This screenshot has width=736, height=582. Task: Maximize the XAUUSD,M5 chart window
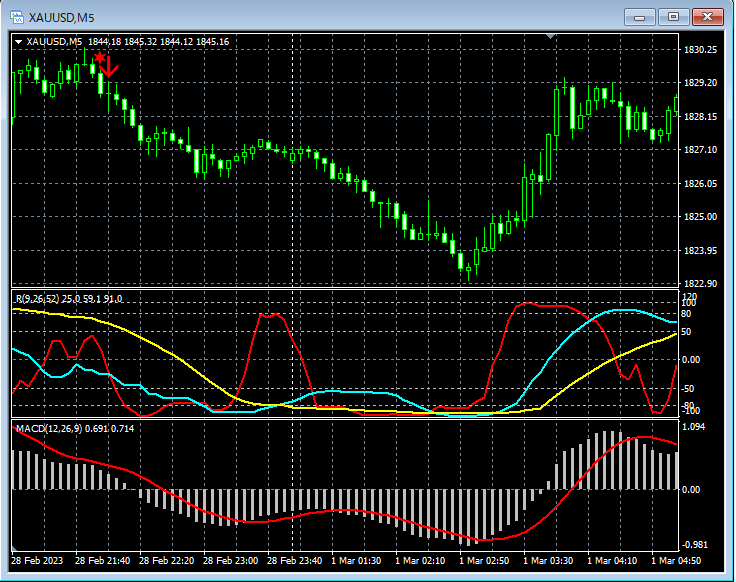[673, 16]
